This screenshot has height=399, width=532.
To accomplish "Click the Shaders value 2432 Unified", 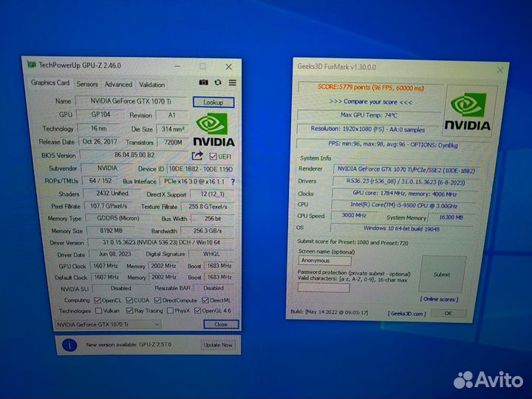I will 112,194.
